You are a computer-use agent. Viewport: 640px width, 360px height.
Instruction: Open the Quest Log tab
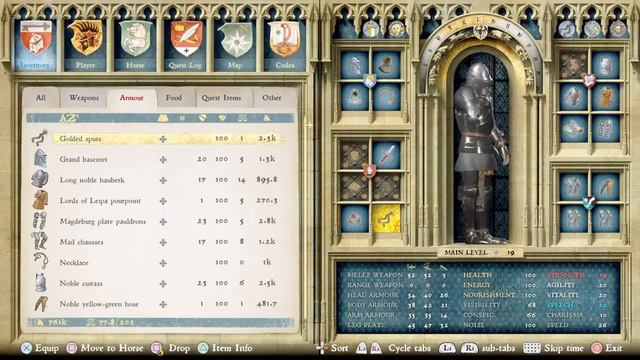[185, 45]
